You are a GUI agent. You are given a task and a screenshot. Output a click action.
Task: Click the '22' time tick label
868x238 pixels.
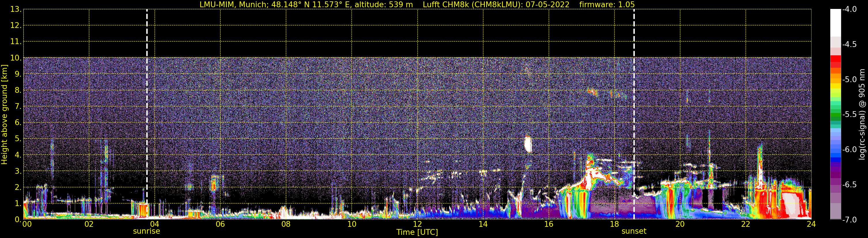tap(746, 224)
